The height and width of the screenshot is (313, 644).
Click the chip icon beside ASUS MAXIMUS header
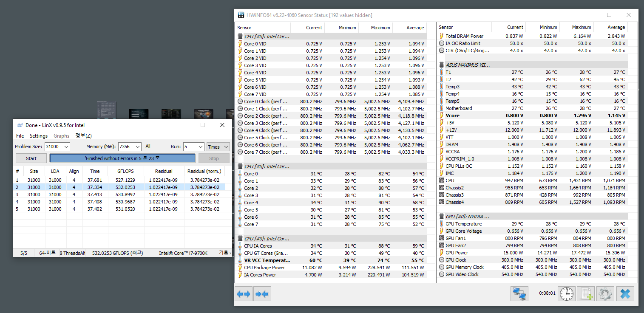441,65
